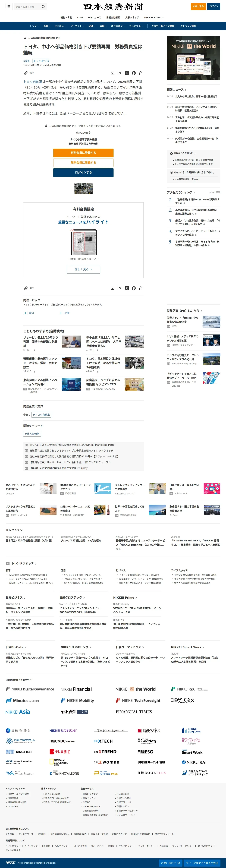Click the blue ログインする button
The height and width of the screenshot is (868, 226).
(83, 172)
